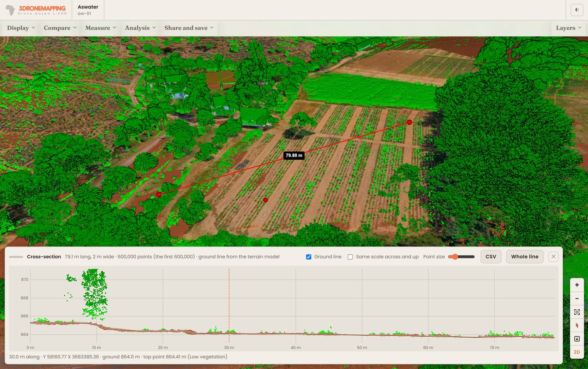
Task: Toggle the dark/light theme button
Action: click(x=577, y=10)
